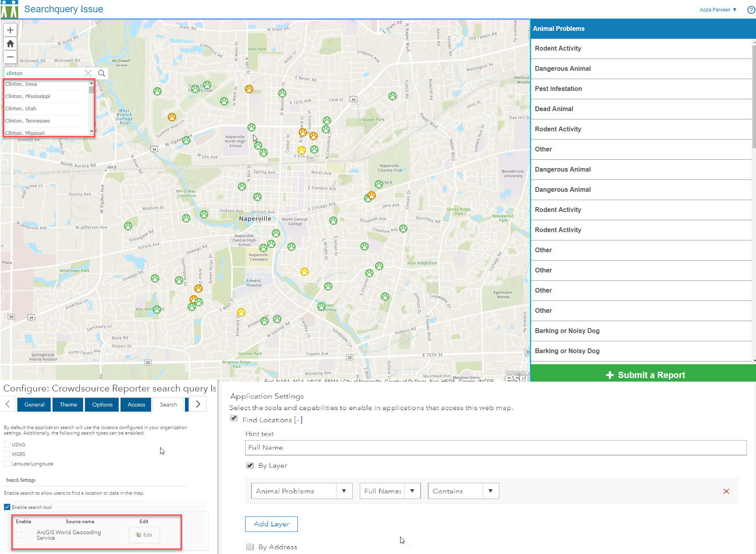This screenshot has height=554, width=756.
Task: Check the By Address option
Action: tap(250, 547)
